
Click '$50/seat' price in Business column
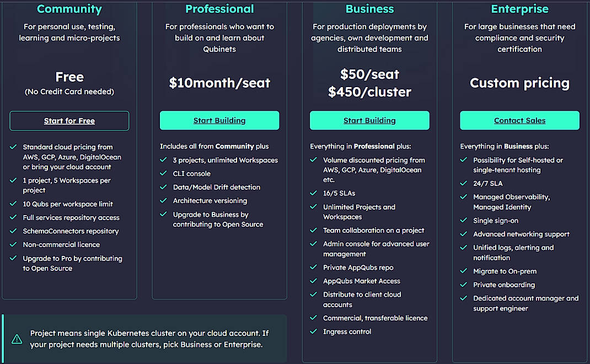pyautogui.click(x=369, y=74)
